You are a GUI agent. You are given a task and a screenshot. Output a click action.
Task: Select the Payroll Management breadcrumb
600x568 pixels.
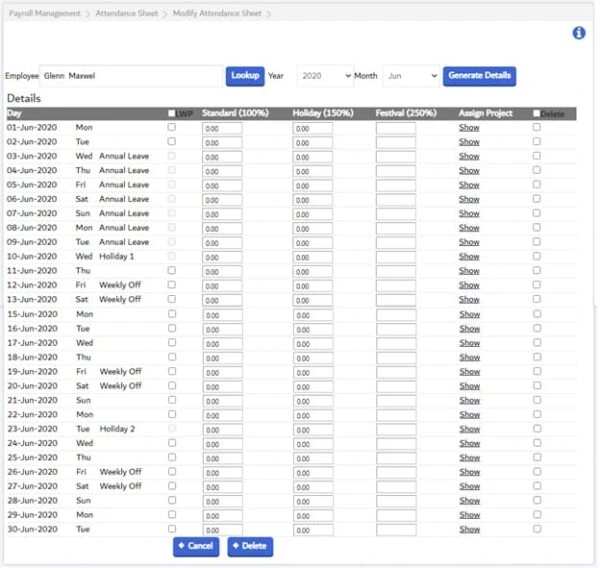coord(45,13)
